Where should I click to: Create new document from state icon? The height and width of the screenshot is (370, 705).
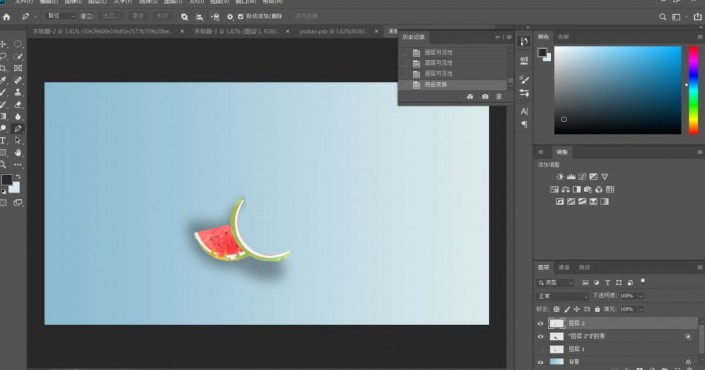pyautogui.click(x=470, y=97)
